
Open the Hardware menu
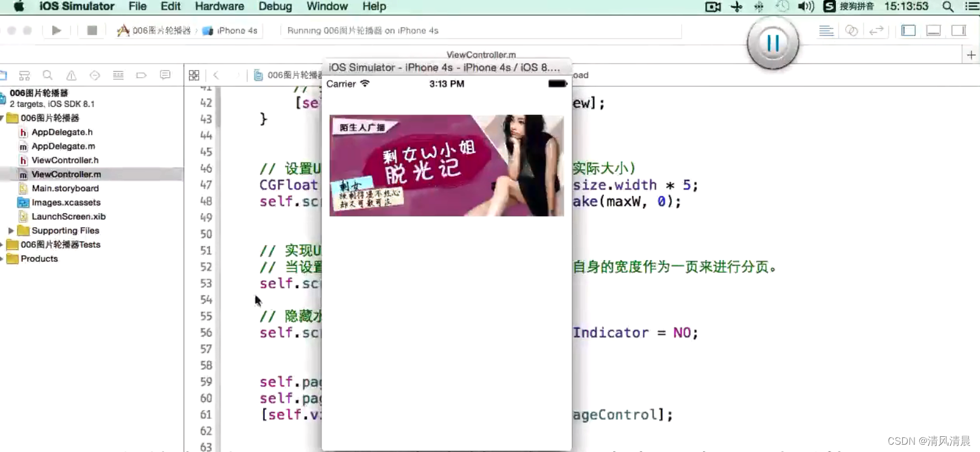[219, 7]
